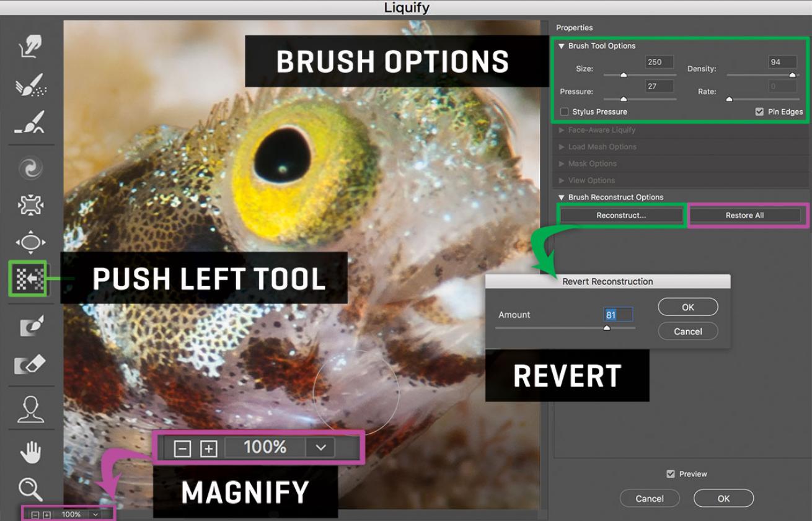This screenshot has width=812, height=521.
Task: Select the Thaw Mask tool
Action: (30, 365)
